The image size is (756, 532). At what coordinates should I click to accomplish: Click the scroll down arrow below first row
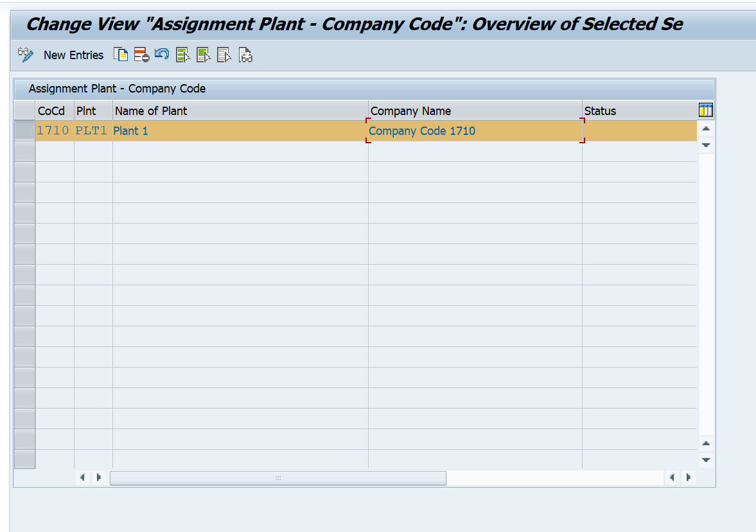click(x=706, y=145)
